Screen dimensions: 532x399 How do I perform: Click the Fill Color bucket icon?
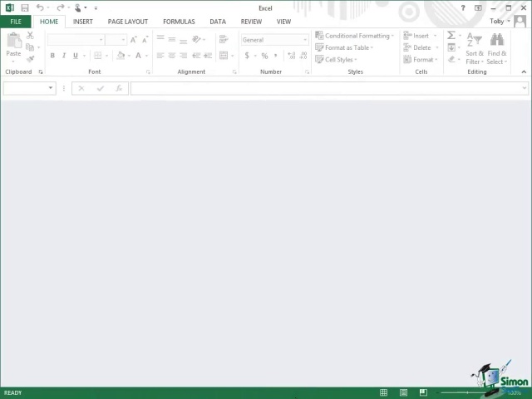click(121, 56)
